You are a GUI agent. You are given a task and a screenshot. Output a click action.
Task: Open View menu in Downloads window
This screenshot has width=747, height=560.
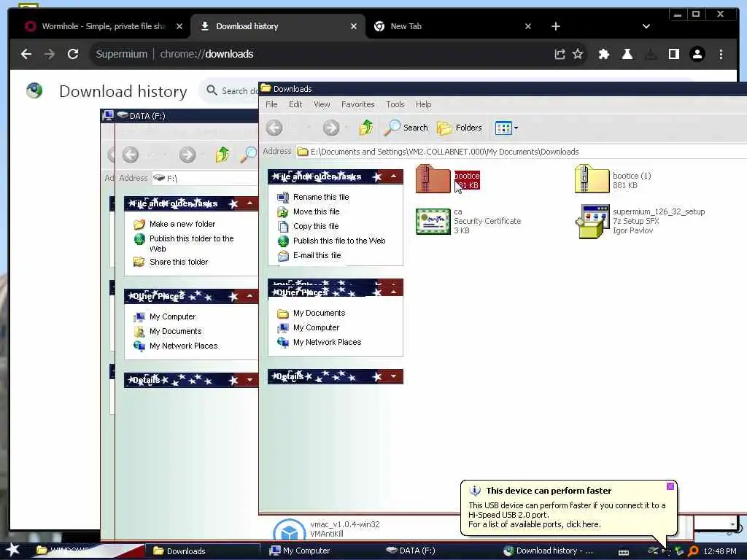tap(322, 104)
